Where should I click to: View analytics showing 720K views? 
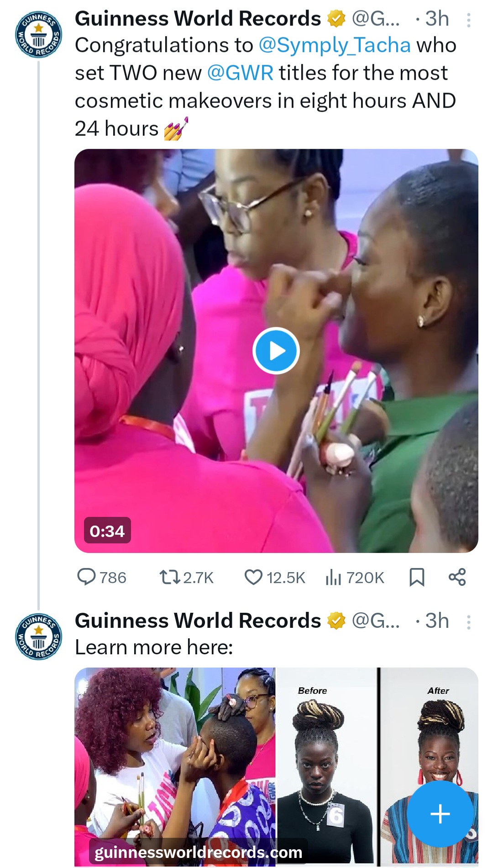pyautogui.click(x=355, y=577)
